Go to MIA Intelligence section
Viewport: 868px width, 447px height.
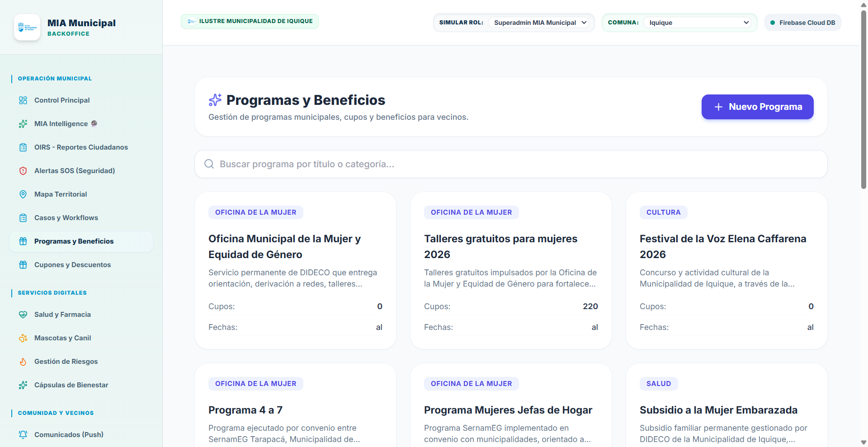[x=81, y=124]
